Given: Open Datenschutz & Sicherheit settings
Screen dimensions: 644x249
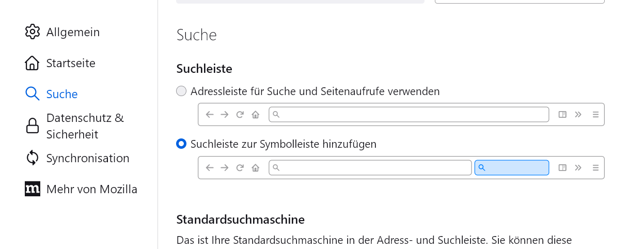Looking at the screenshot, I should coord(85,126).
